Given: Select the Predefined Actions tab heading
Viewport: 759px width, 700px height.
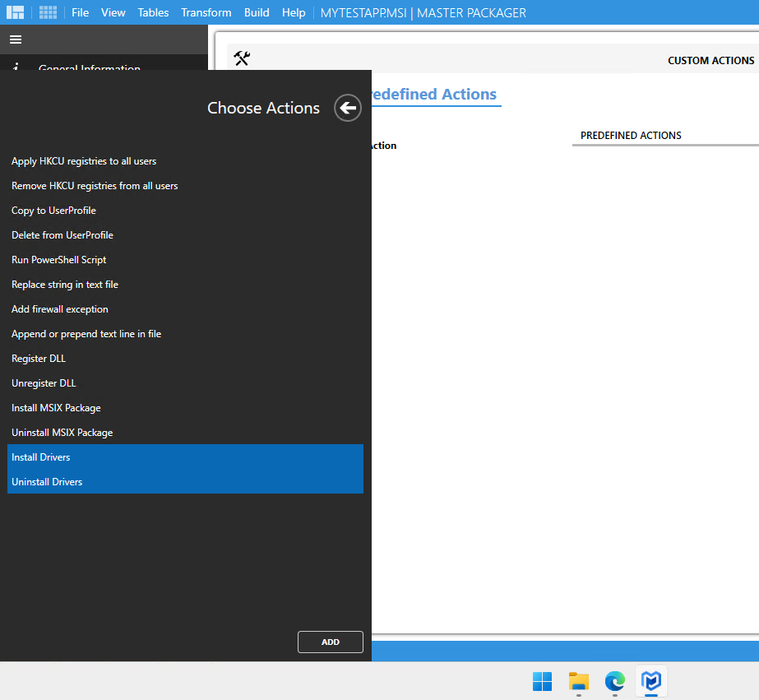Looking at the screenshot, I should pos(434,94).
